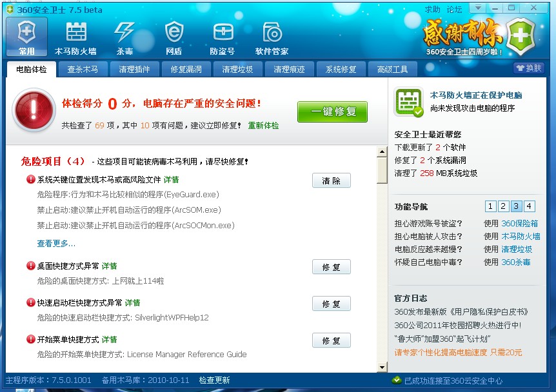This screenshot has width=556, height=392.
Task: Click the vertical scrollbar thumb
Action: [x=382, y=170]
